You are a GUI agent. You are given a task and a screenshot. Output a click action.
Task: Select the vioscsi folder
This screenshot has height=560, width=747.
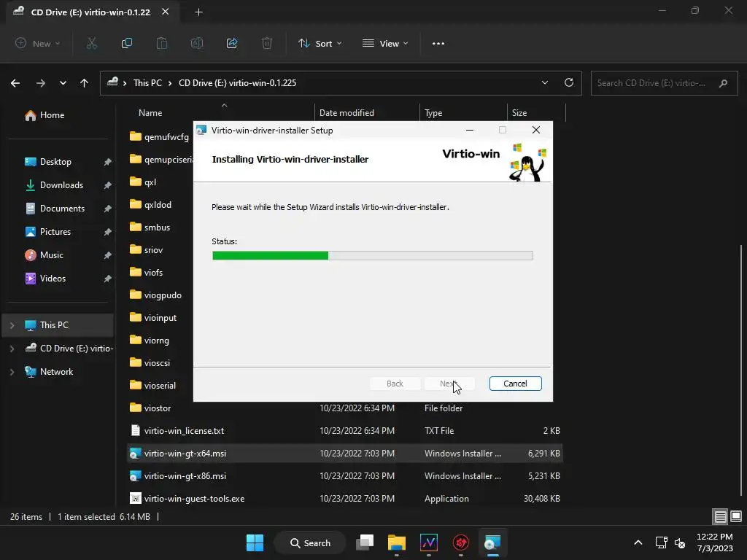point(157,363)
